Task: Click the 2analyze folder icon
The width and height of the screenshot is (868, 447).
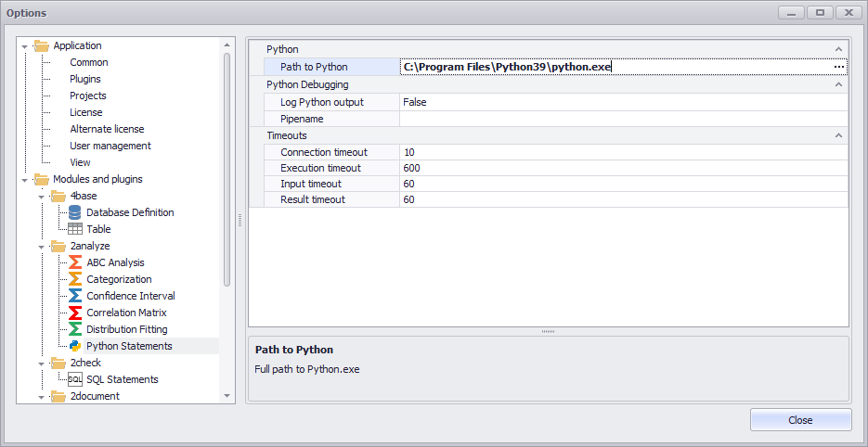Action: (58, 246)
